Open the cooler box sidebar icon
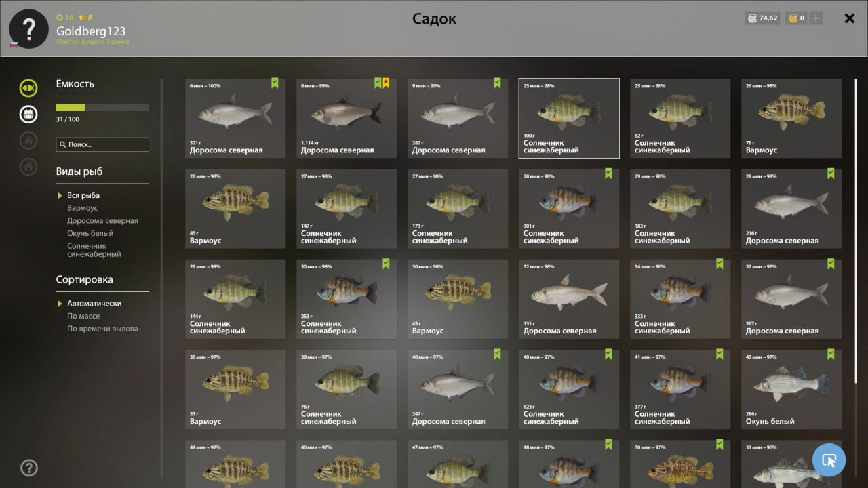 click(x=28, y=114)
